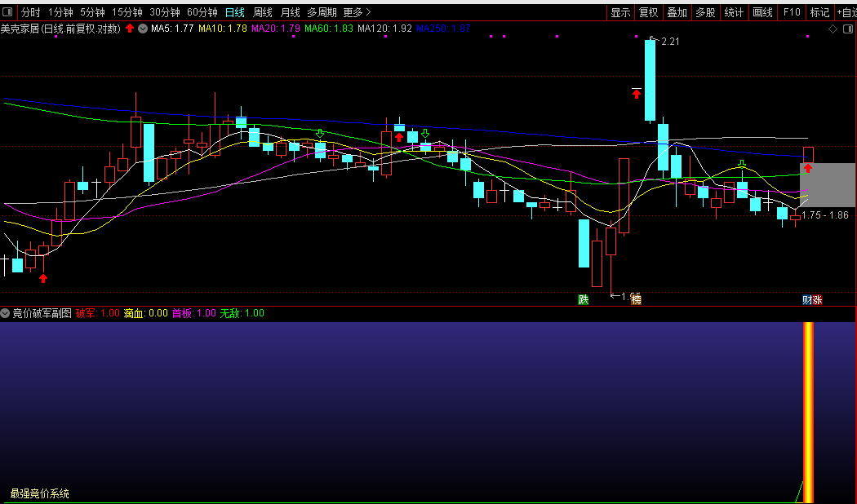Viewport: 857px width, 504px height.
Task: Click the 首板: 1.00 value
Action: (x=194, y=313)
